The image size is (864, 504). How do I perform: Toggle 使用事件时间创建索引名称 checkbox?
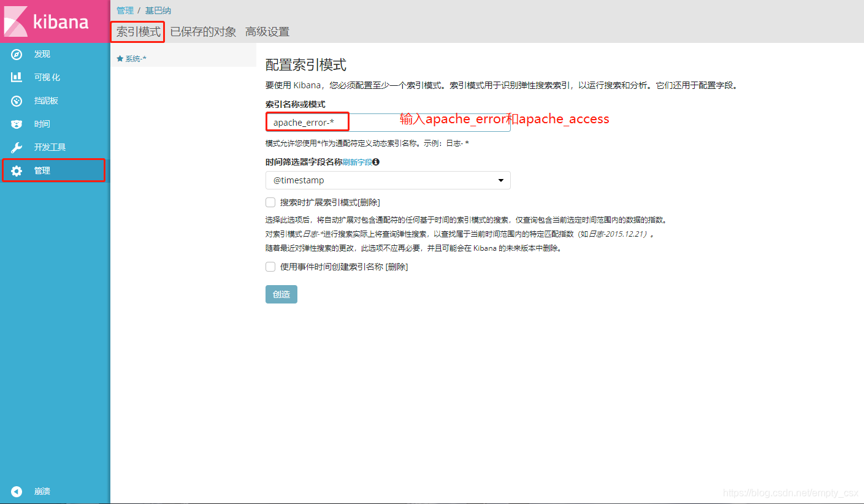pos(270,267)
